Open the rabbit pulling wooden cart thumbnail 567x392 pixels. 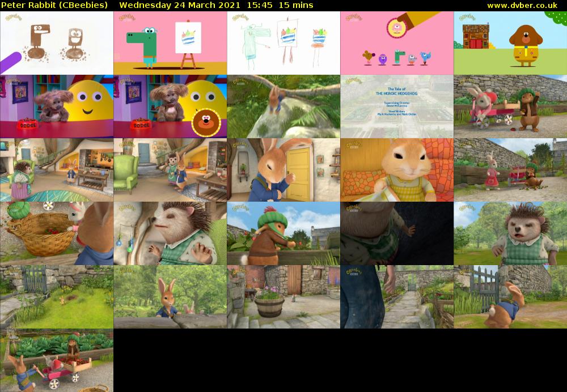click(x=510, y=106)
